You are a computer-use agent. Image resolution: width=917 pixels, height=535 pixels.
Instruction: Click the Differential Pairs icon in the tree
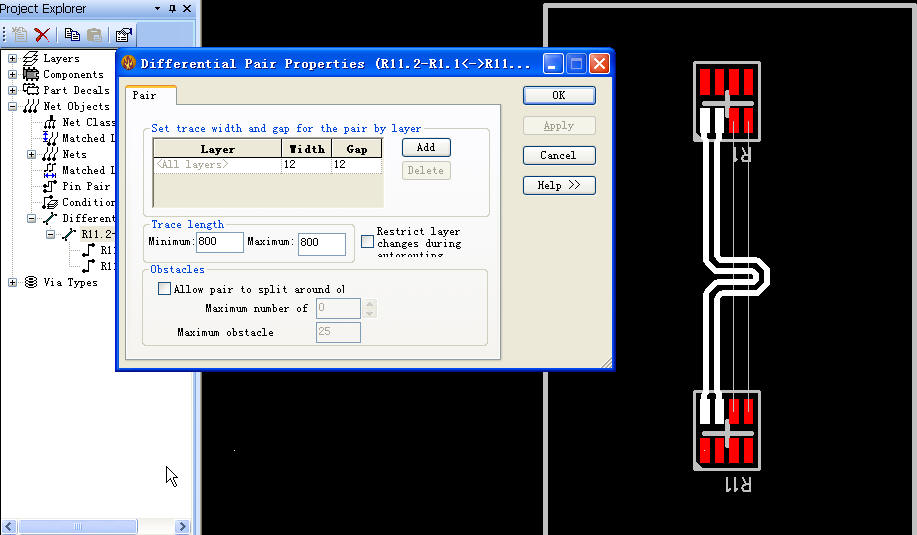(50, 218)
